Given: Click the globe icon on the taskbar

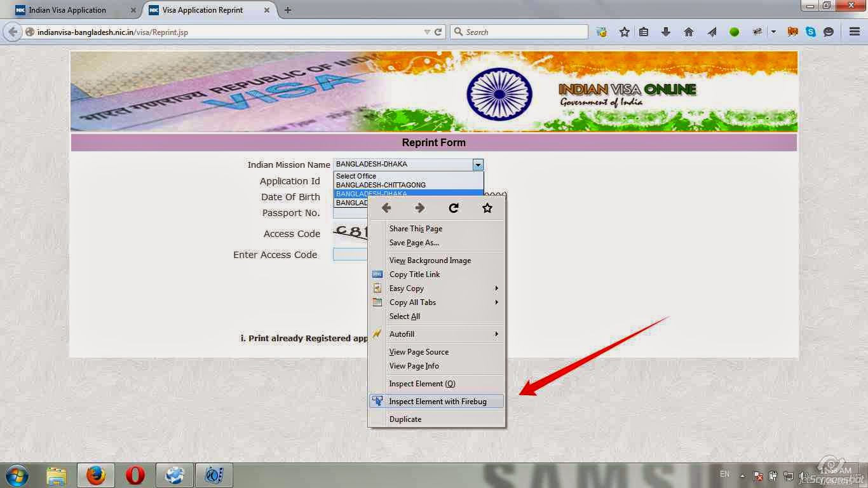Looking at the screenshot, I should click(174, 475).
